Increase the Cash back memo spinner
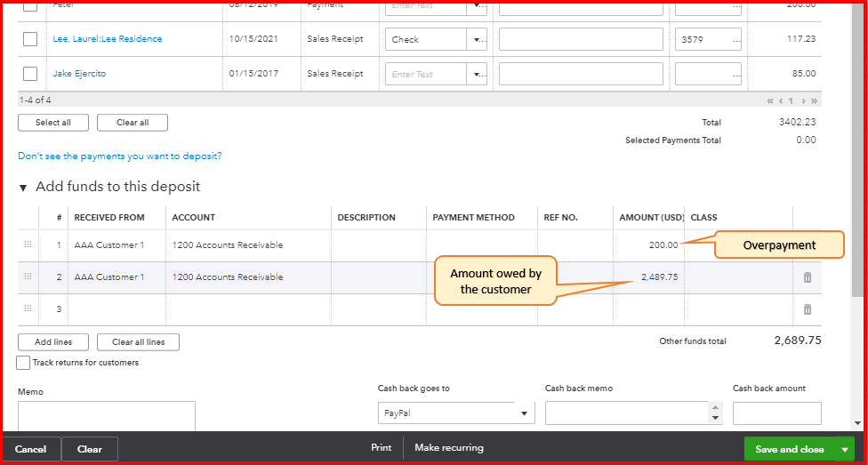This screenshot has height=465, width=868. click(715, 408)
